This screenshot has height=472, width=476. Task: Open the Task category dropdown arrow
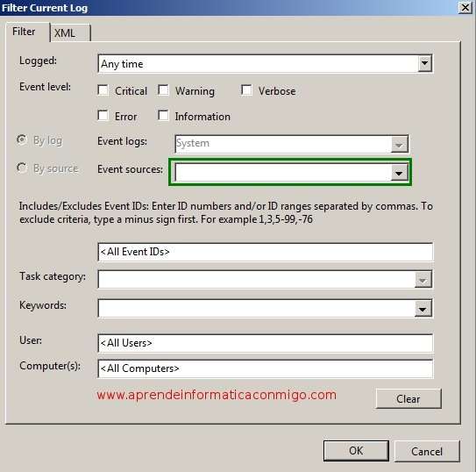click(x=423, y=279)
